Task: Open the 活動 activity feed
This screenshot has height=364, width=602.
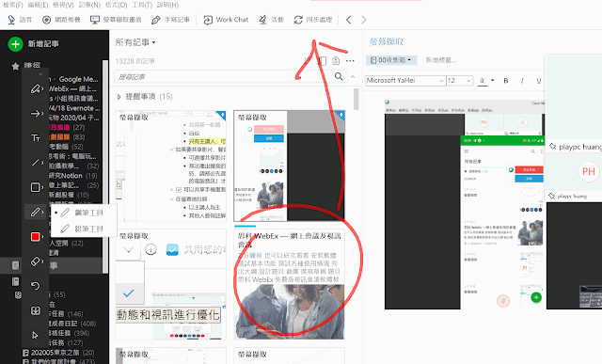Action: 271,20
